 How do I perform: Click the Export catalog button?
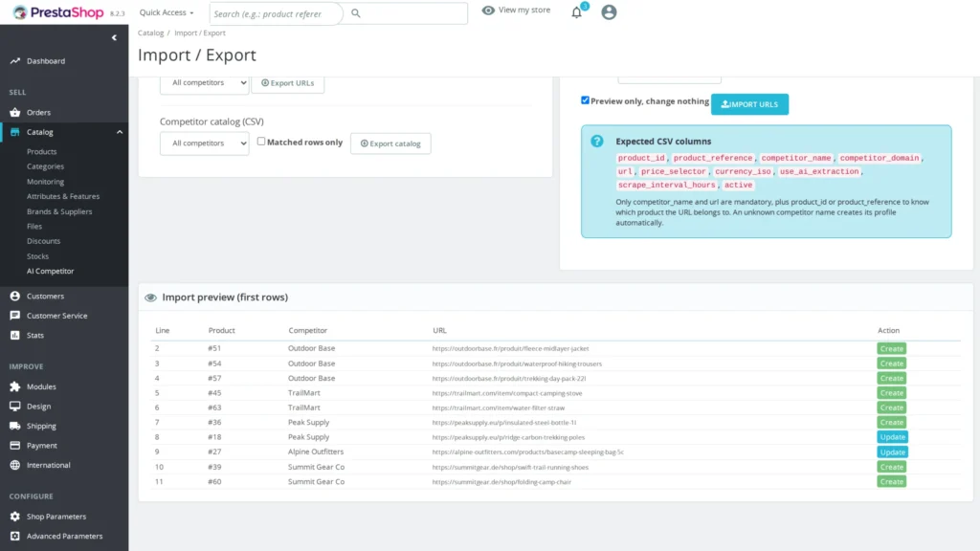coord(390,143)
